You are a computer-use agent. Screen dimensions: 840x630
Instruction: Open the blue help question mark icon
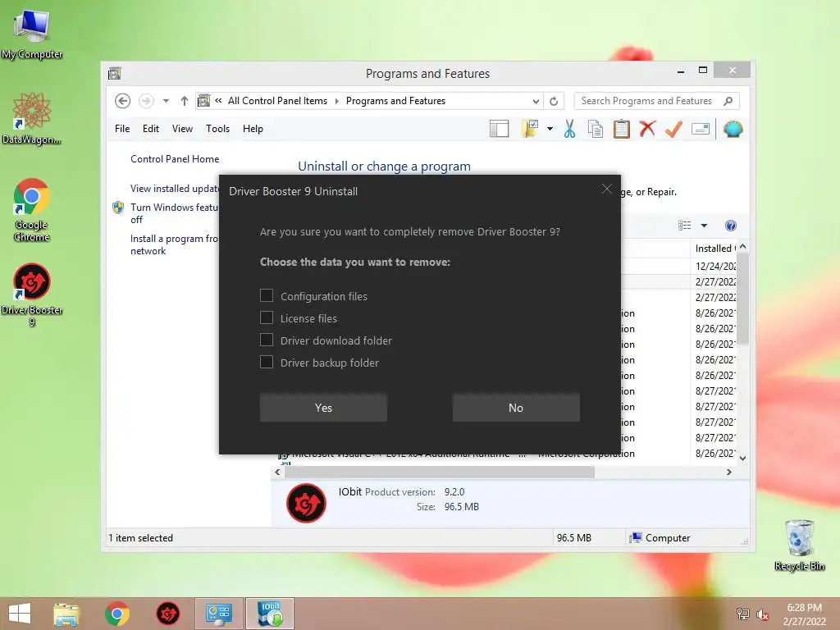click(x=731, y=226)
